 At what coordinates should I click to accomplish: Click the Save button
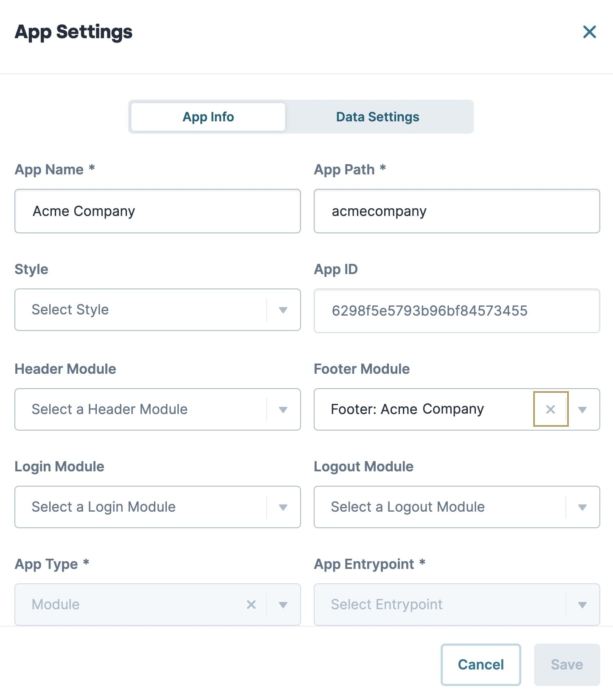pos(567,664)
